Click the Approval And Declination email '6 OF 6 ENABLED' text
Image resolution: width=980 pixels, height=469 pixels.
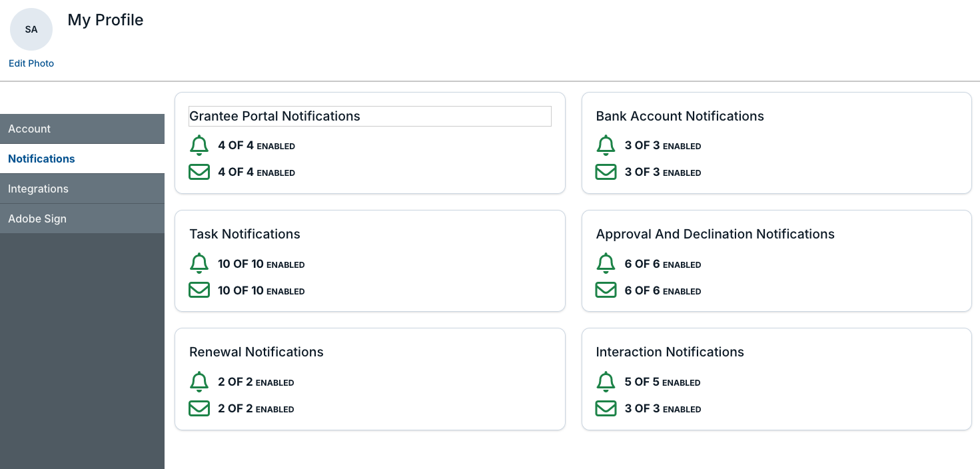663,291
